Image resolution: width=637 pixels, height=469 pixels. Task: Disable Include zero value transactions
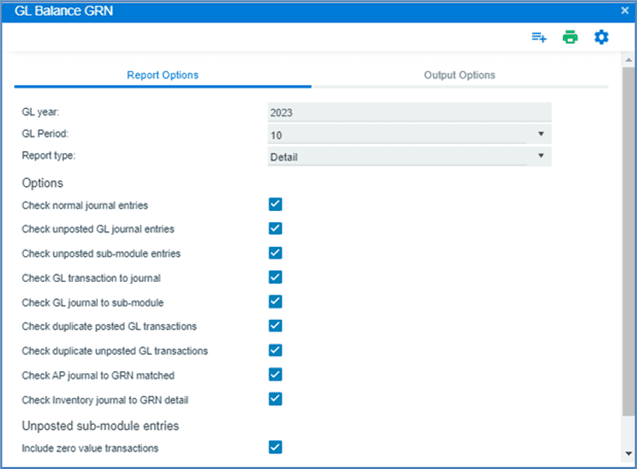pos(276,447)
